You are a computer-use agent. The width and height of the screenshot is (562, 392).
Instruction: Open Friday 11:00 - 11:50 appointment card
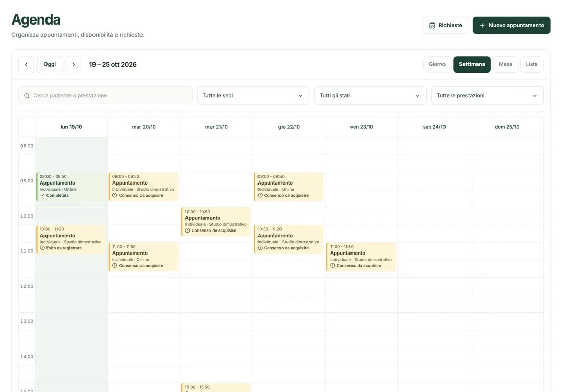361,257
